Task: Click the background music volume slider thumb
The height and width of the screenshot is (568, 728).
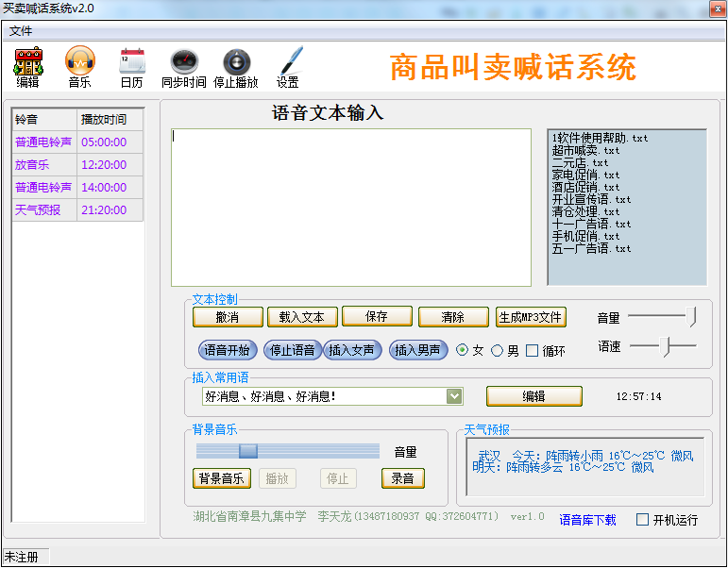Action: coord(248,451)
